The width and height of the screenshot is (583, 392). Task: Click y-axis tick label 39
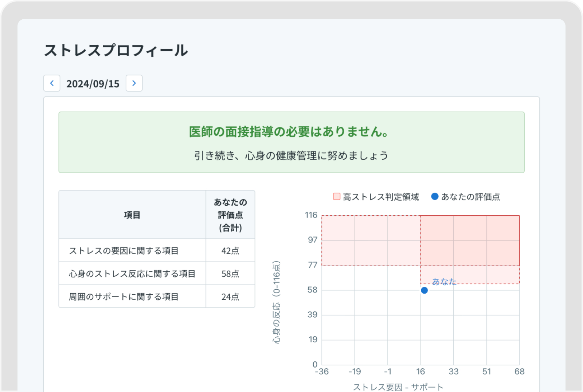313,314
